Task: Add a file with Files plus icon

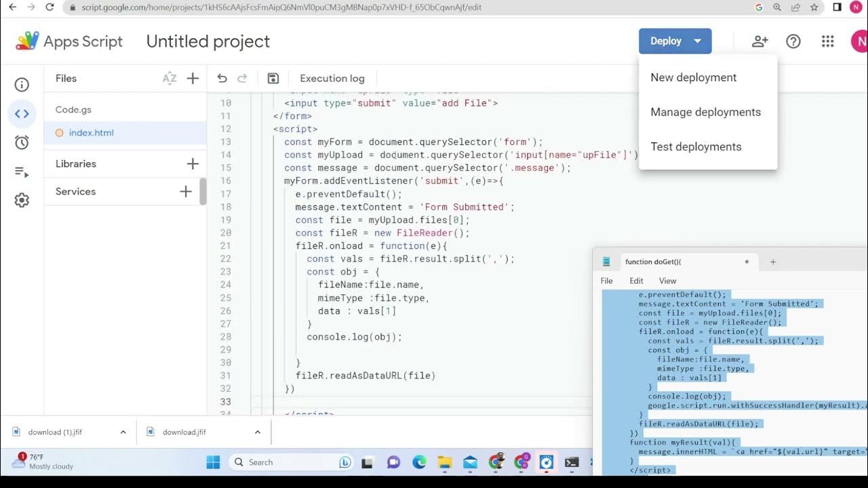Action: tap(193, 79)
